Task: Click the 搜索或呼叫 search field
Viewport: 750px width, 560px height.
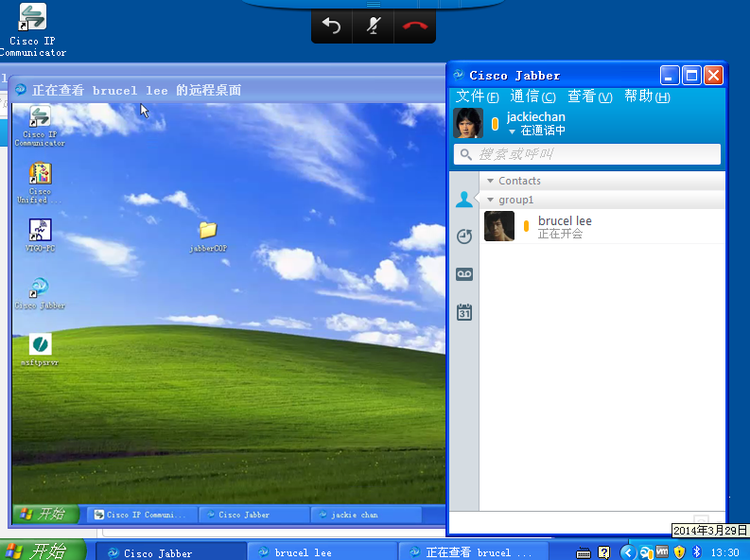Action: pos(587,154)
